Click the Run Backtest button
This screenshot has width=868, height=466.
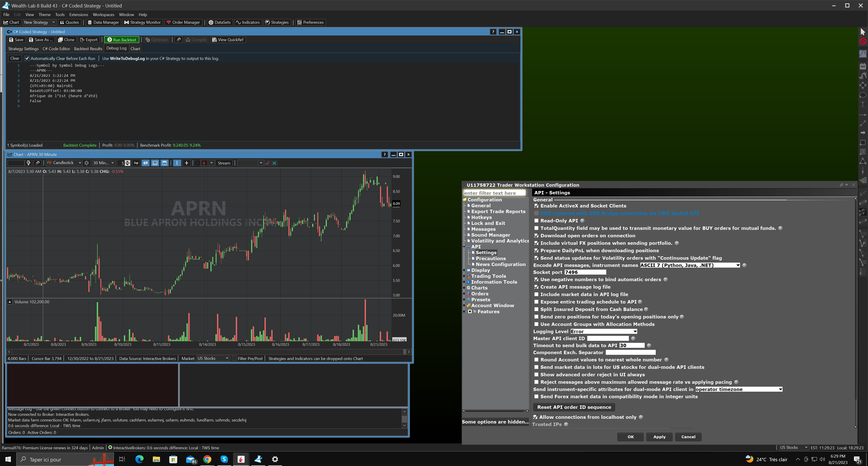pos(121,40)
